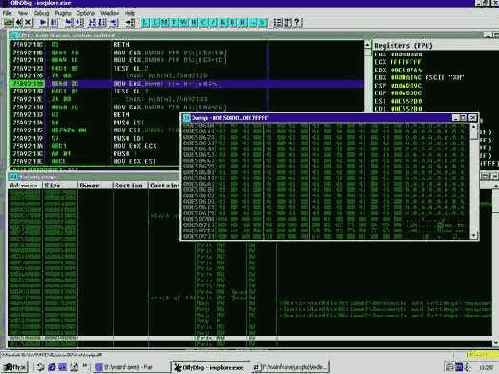Click the CPU disassembly scroll-up arrow
499x374 pixels.
[x=368, y=45]
